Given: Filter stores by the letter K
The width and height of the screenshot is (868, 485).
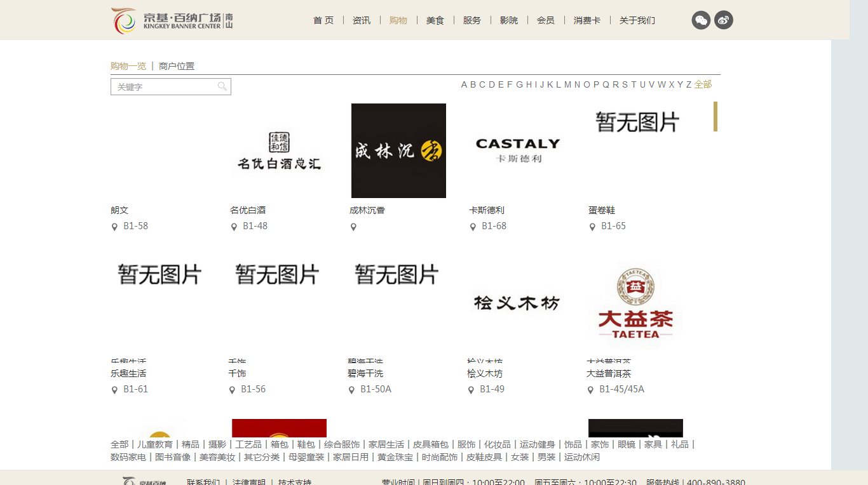Looking at the screenshot, I should click(550, 84).
